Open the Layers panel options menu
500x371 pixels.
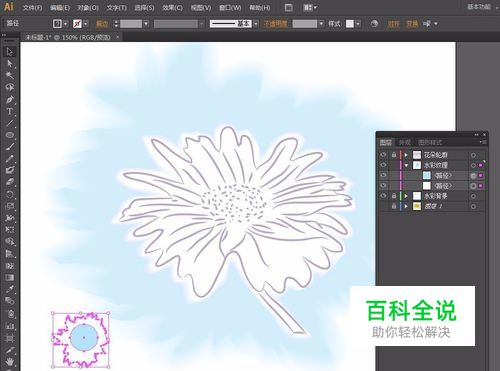[483, 142]
